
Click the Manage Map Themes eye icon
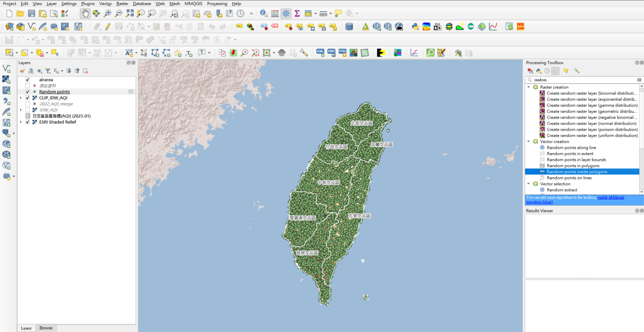[x=39, y=70]
